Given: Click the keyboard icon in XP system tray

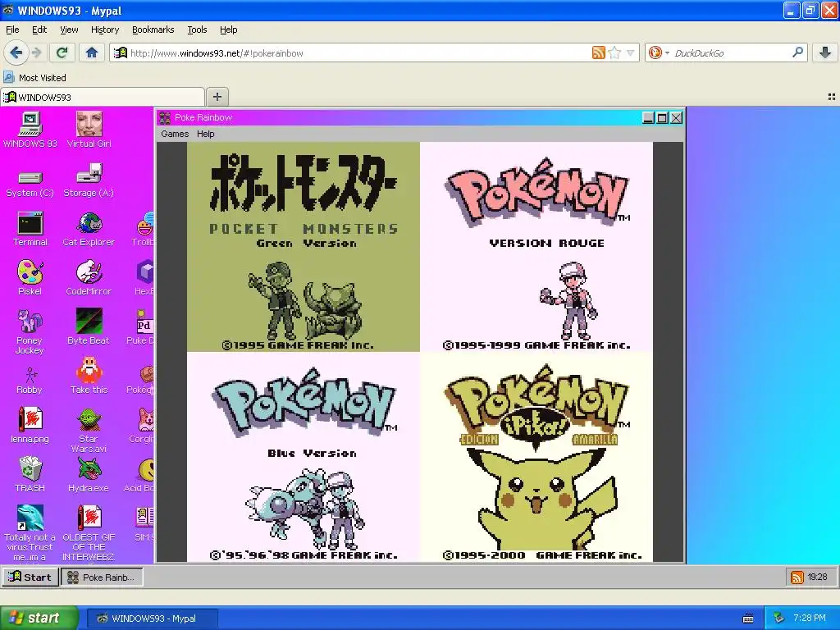Looking at the screenshot, I should click(748, 619).
